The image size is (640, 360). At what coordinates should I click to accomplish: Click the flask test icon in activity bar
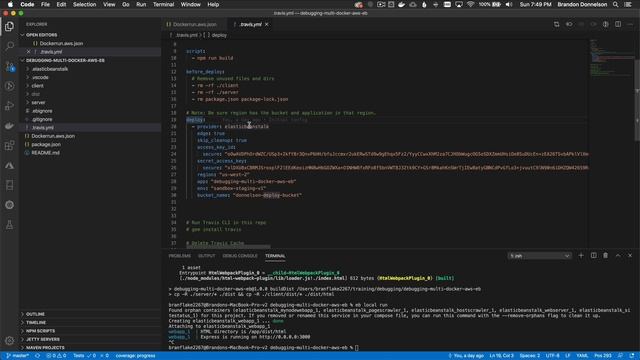coord(9,225)
